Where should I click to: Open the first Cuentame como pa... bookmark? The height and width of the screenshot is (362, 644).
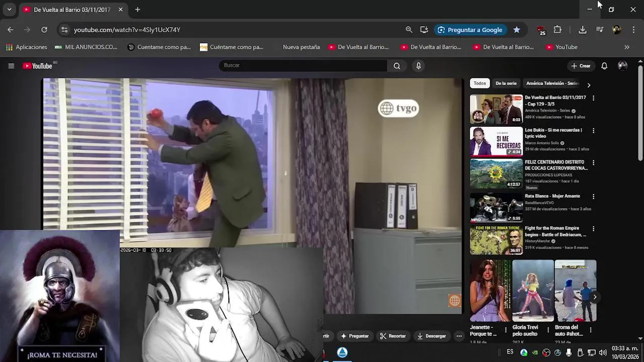[x=159, y=47]
